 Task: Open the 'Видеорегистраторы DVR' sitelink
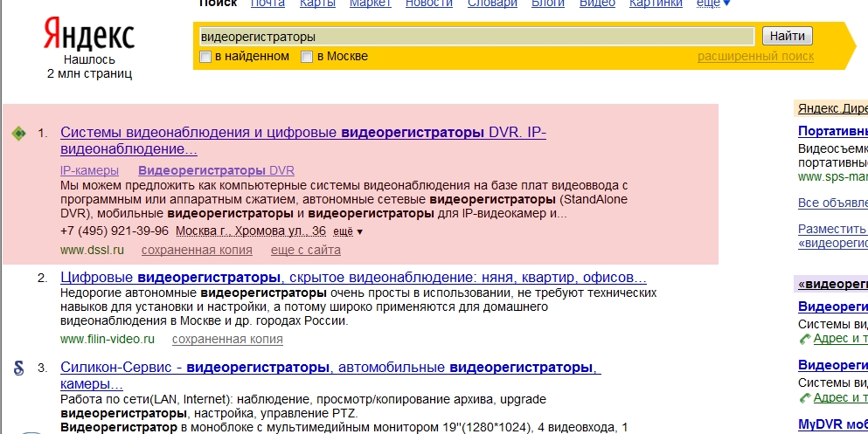pos(217,170)
